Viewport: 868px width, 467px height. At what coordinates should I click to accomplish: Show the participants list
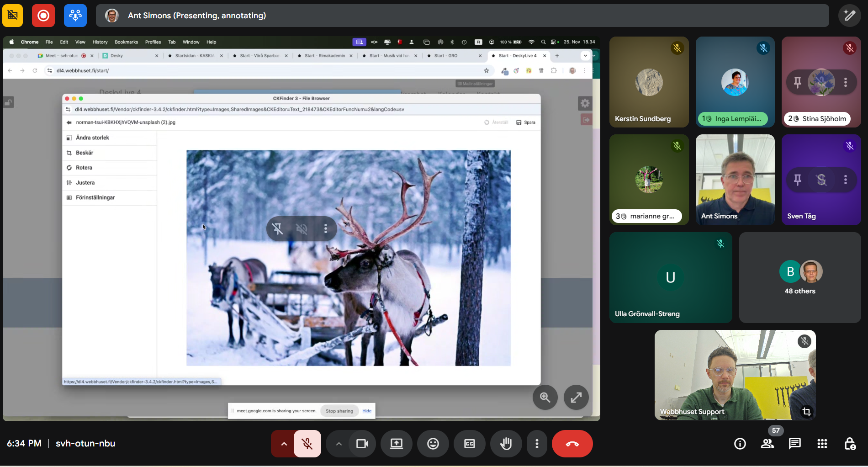tap(767, 444)
